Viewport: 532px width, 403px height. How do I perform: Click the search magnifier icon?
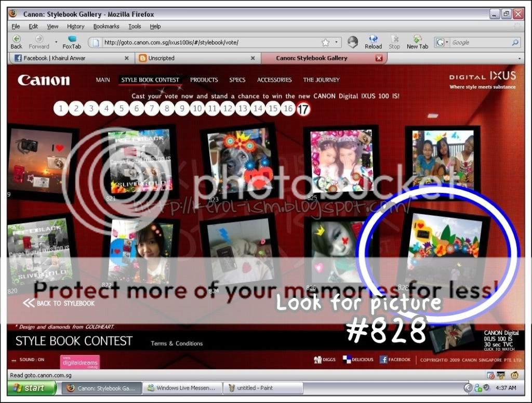[515, 43]
